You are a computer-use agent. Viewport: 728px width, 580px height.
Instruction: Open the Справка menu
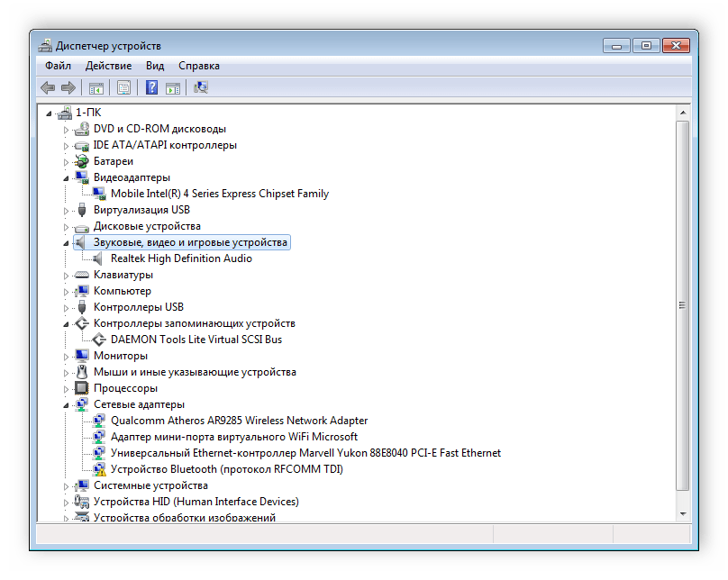pyautogui.click(x=198, y=66)
